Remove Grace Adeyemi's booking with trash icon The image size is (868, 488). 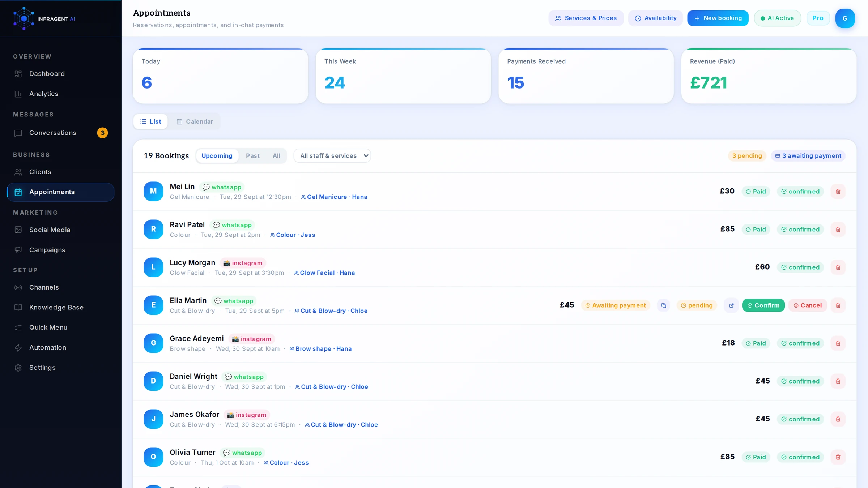point(838,343)
